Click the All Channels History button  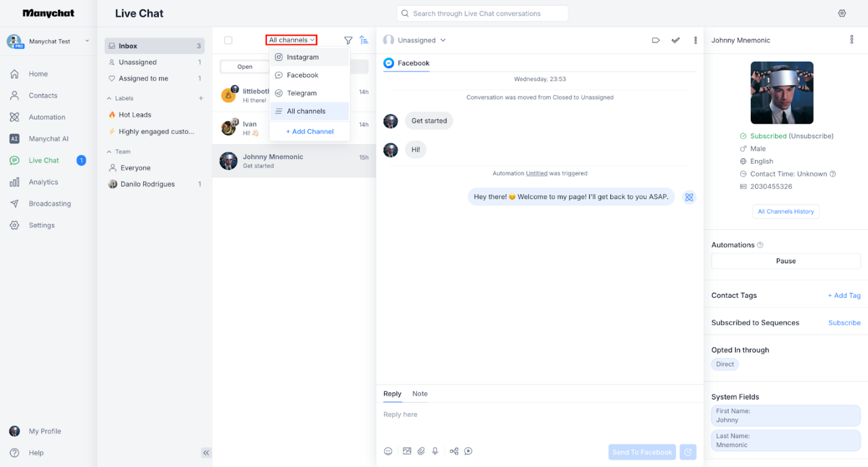click(x=786, y=211)
